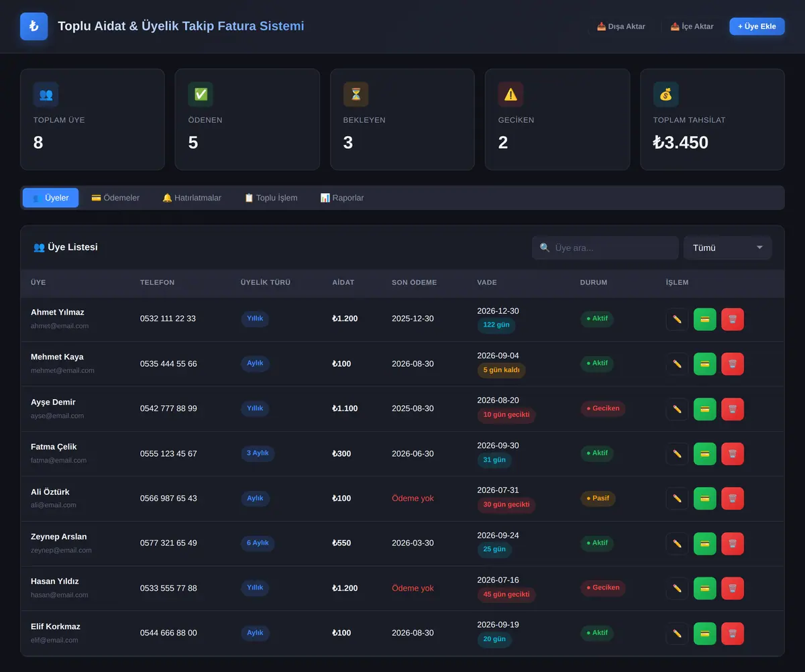Image resolution: width=805 pixels, height=672 pixels.
Task: Focus the Üye ara search field
Action: [605, 248]
